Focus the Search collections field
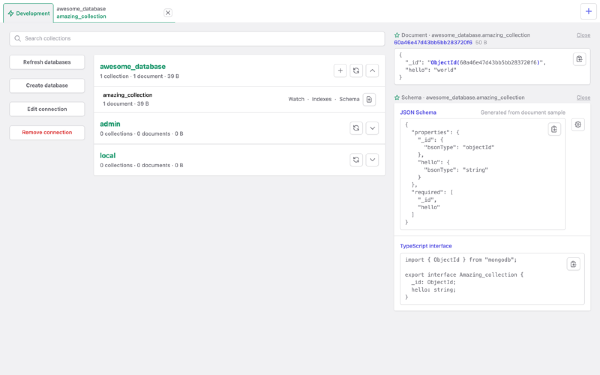 197,39
